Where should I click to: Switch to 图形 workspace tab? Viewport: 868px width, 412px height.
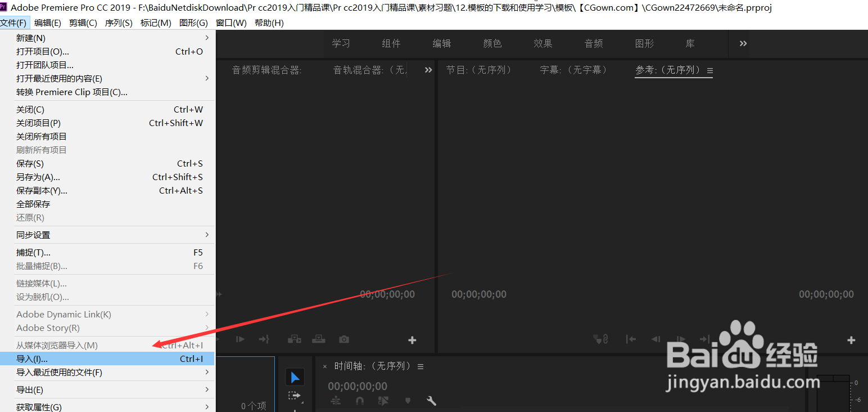(644, 43)
